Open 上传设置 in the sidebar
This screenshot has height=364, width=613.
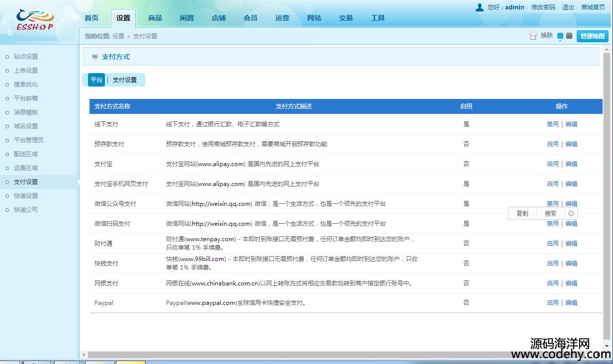[x=26, y=71]
